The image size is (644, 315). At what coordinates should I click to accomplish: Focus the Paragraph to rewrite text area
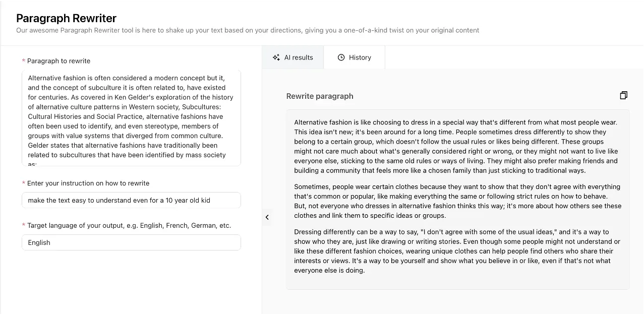[x=131, y=118]
